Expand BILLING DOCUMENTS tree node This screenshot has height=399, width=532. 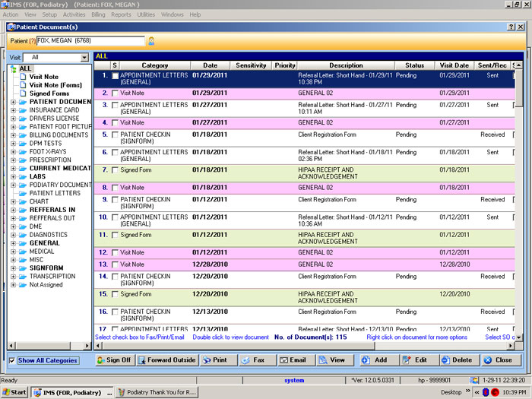coord(13,135)
